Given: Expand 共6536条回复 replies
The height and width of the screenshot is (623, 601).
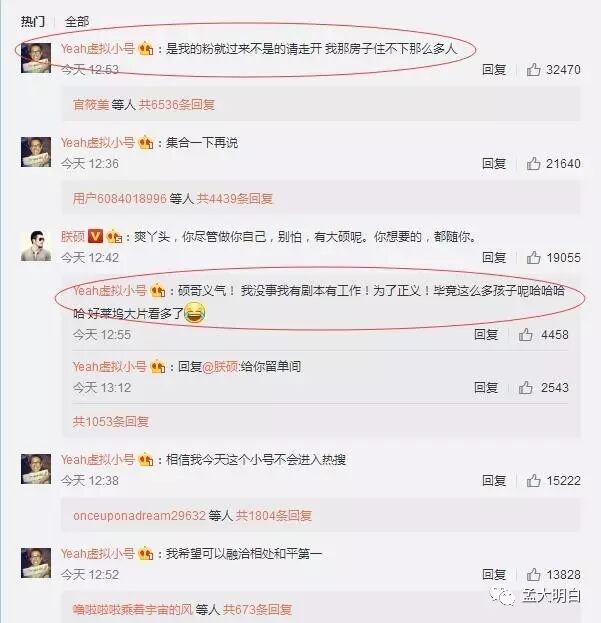Looking at the screenshot, I should (x=177, y=104).
